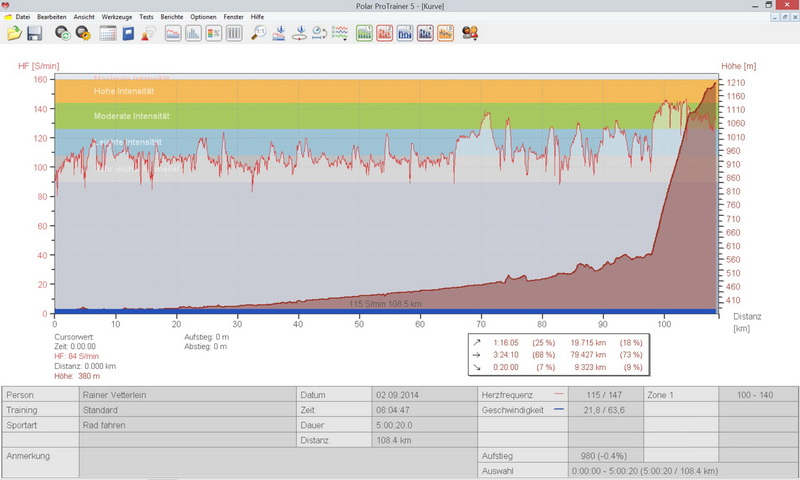Image resolution: width=800 pixels, height=480 pixels.
Task: Click the 1:1 magnifier zoom reset icon
Action: point(258,33)
